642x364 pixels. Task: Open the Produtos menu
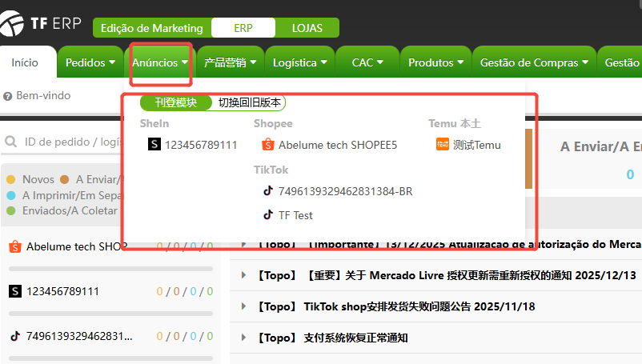[436, 62]
